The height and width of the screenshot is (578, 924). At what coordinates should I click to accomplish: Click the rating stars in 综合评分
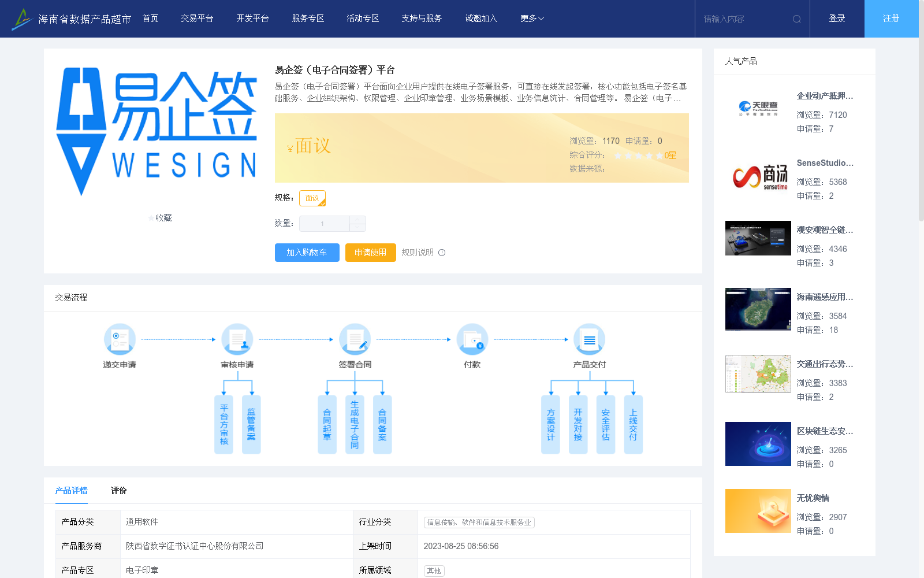(638, 155)
